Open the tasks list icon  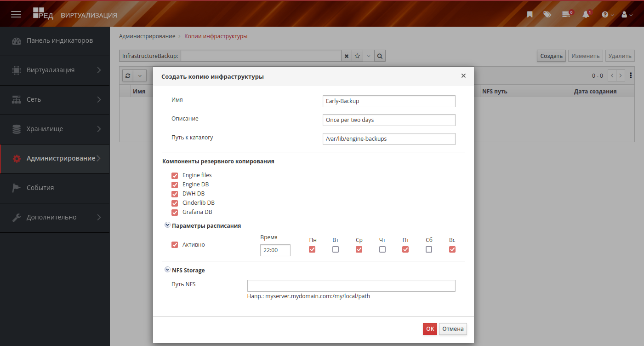pyautogui.click(x=566, y=14)
